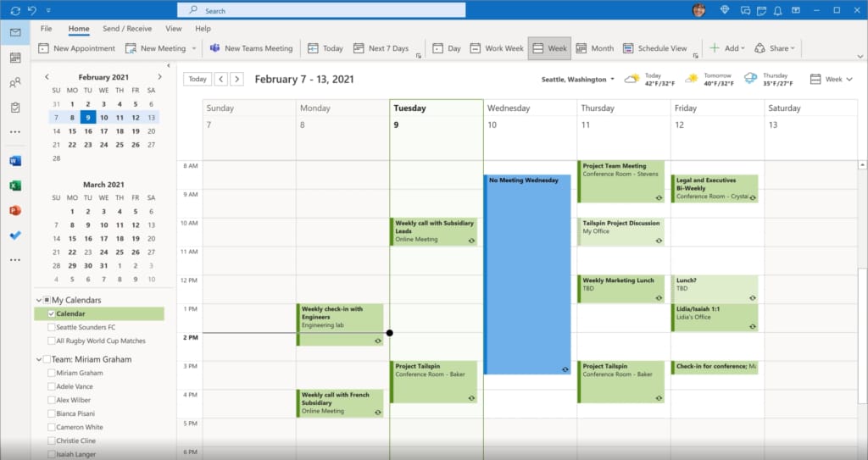Viewport: 868px width, 460px height.
Task: Open the Seattle, Washington location dropdown
Action: pos(579,80)
